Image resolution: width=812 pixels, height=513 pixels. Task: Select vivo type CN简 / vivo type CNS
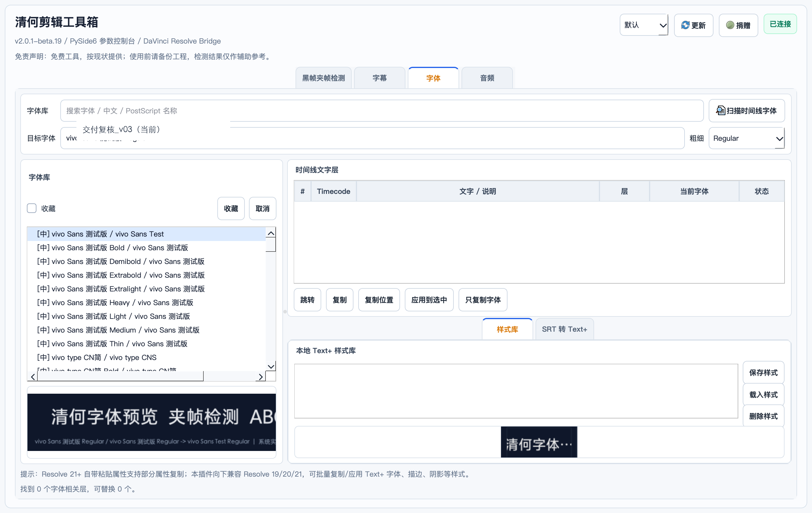pos(146,357)
